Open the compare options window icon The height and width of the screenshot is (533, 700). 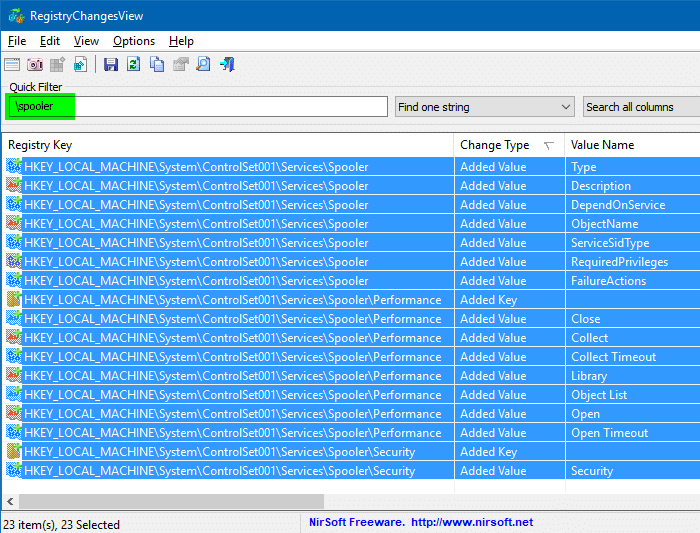coord(12,64)
